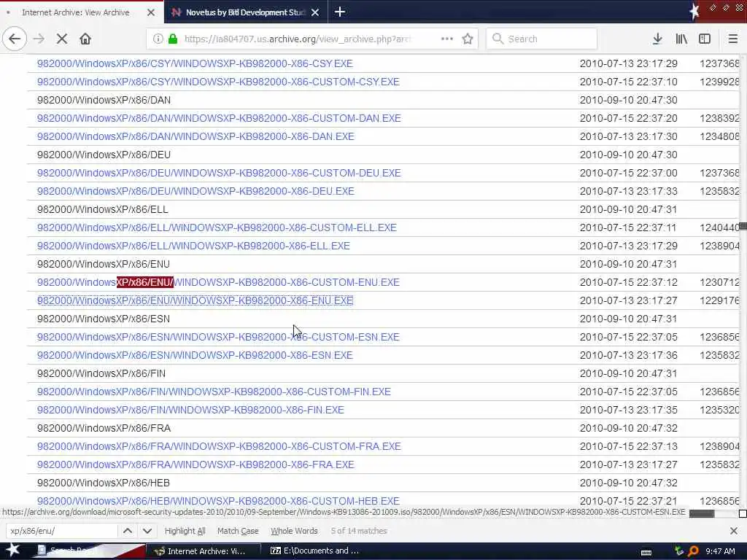This screenshot has width=747, height=560.
Task: Download WINDOWSXP-KB982000-X86-DAN.EXE
Action: [x=196, y=136]
